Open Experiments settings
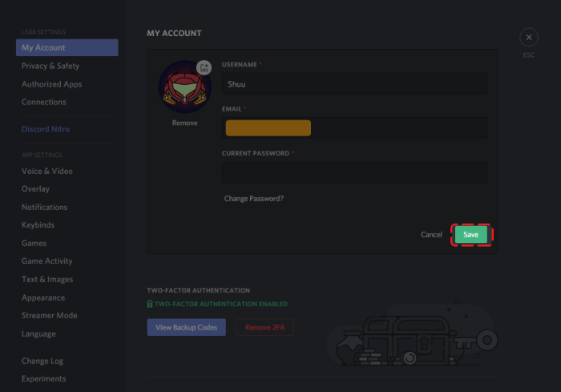Viewport: 561px width, 392px height. 43,378
